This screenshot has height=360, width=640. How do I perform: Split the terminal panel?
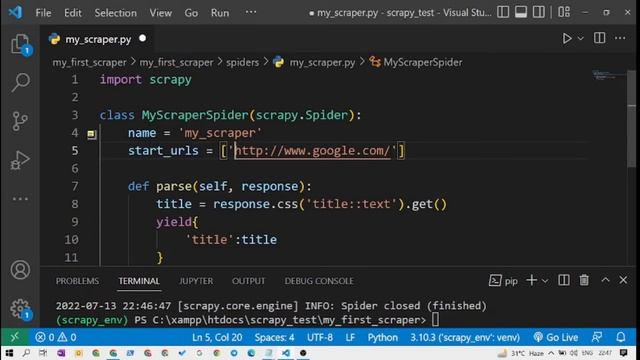pos(564,280)
